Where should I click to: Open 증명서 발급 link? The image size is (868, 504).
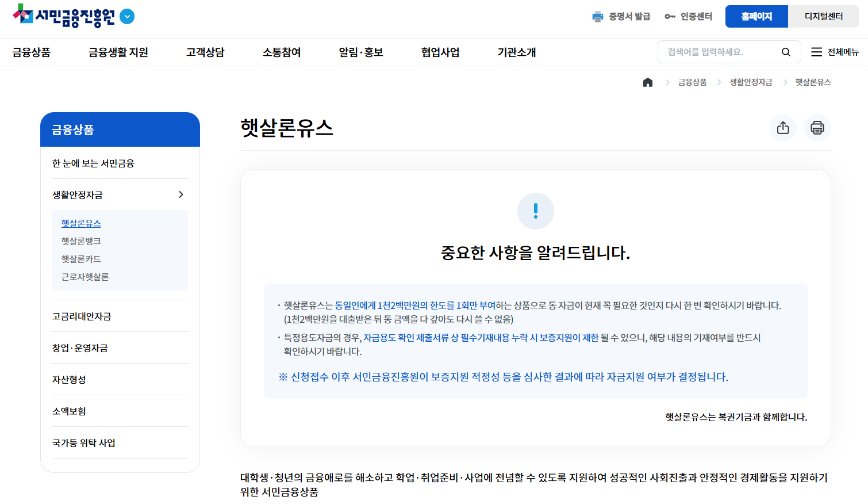[629, 17]
